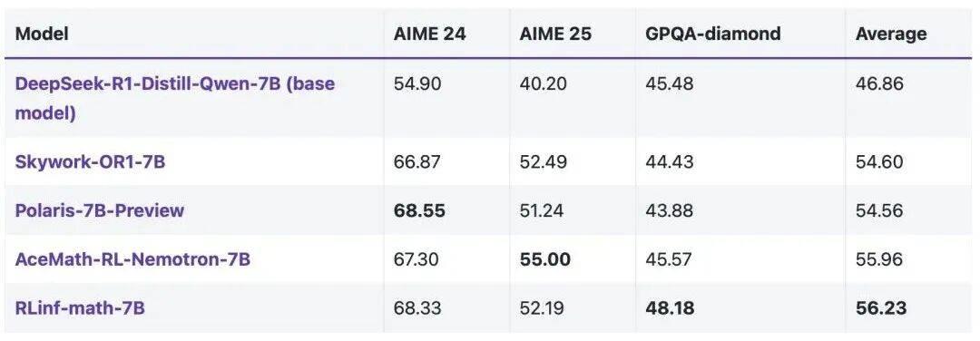980x341 pixels.
Task: Open the DeepSeek-R1-Distill-Qwen-7B base model link
Action: (x=175, y=99)
